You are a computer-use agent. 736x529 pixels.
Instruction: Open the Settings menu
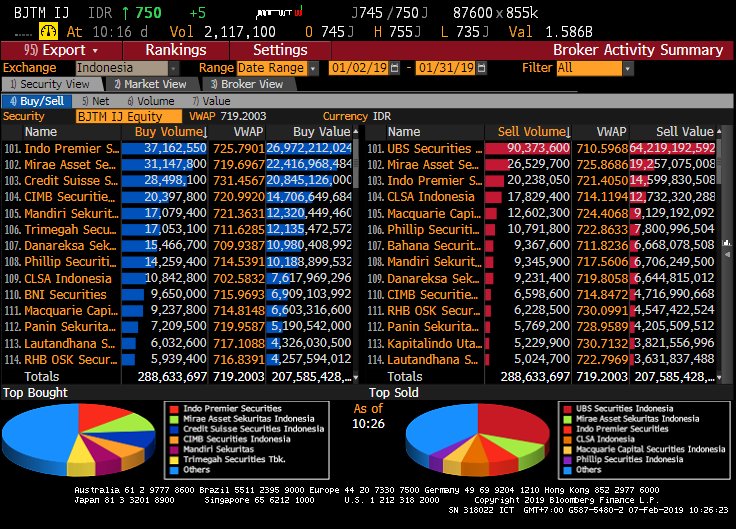[x=280, y=50]
